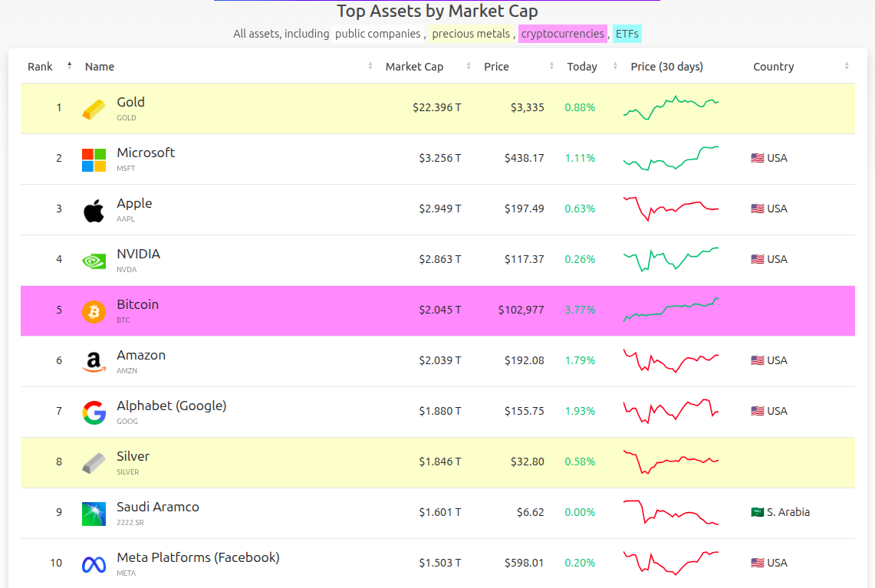Click Apple price $197.49
Viewport: 875px width, 588px height.
[x=525, y=209]
